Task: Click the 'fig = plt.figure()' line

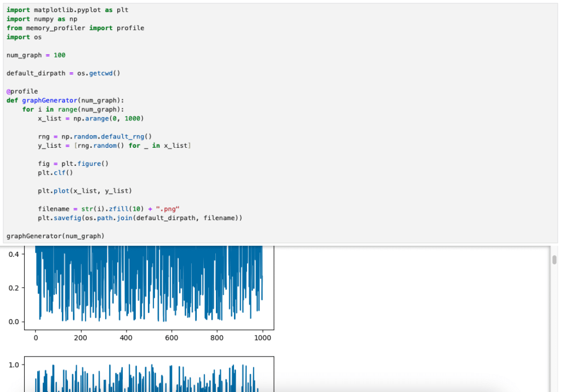Action: [x=73, y=164]
